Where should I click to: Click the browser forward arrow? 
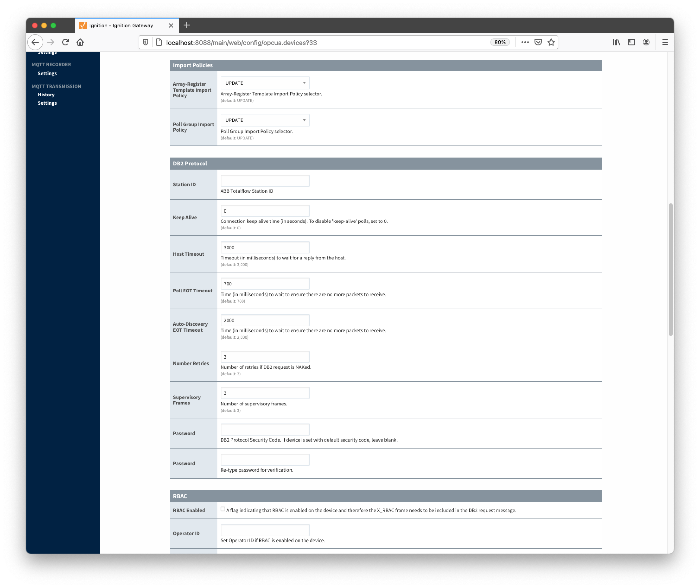pos(50,42)
